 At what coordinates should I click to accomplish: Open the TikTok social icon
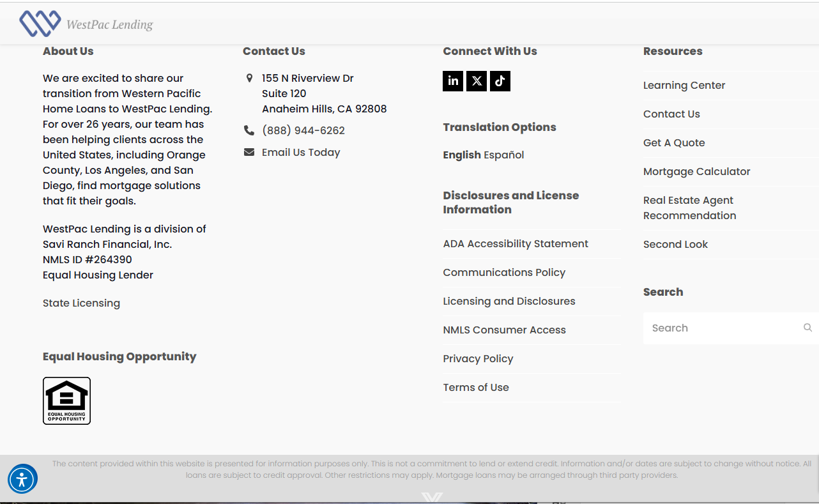point(500,81)
